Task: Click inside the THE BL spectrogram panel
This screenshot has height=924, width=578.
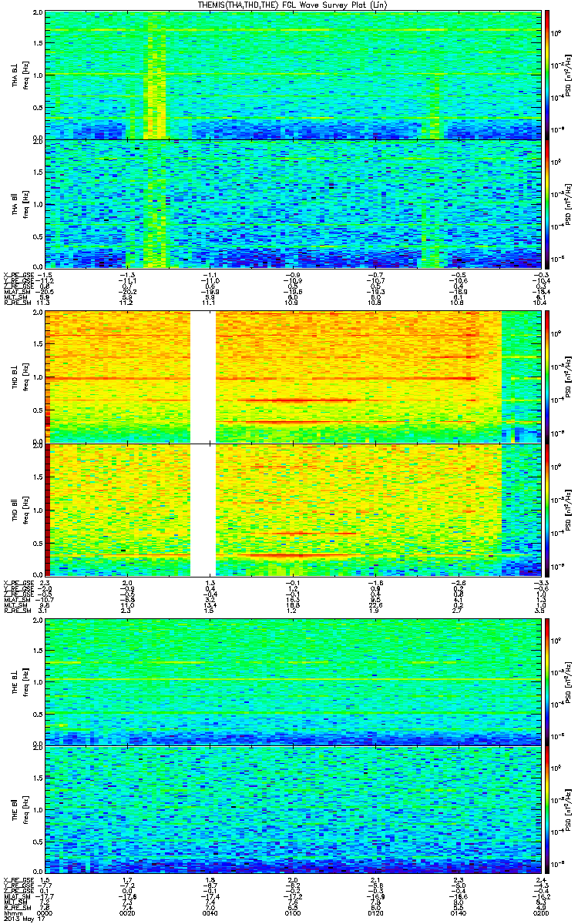Action: [x=292, y=681]
